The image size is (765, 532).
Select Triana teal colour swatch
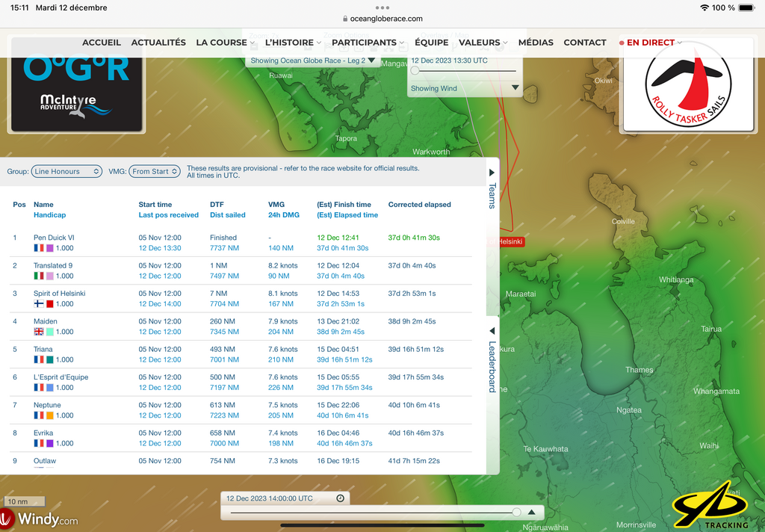tap(50, 359)
